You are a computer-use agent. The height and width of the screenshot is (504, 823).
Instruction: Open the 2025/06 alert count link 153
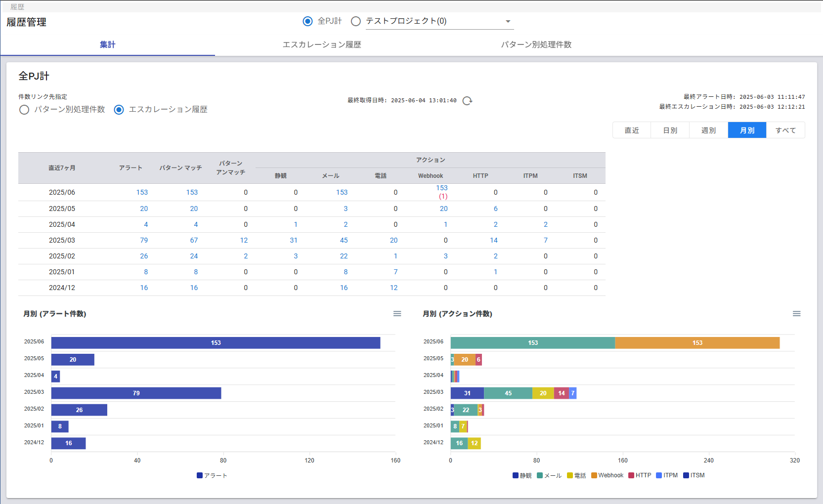[142, 192]
